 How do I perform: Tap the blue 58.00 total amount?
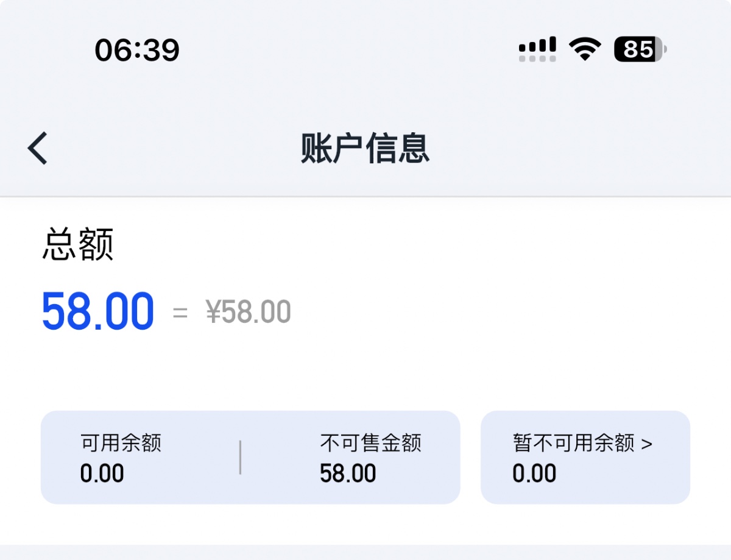point(97,312)
